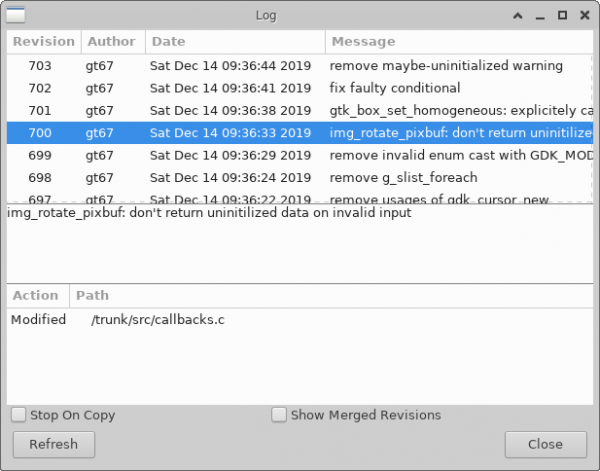
Task: Click the shade window arrow icon
Action: click(x=518, y=16)
